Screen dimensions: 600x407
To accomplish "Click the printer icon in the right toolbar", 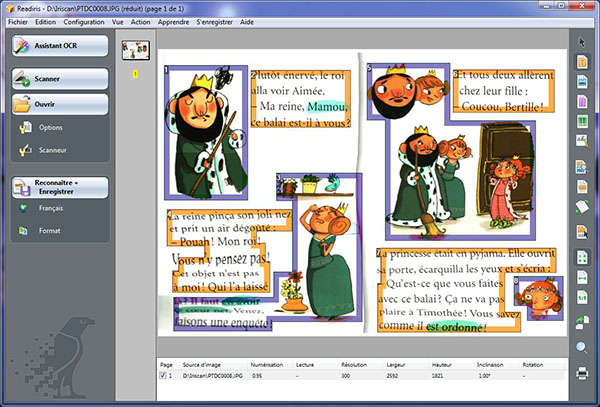I will tap(582, 373).
